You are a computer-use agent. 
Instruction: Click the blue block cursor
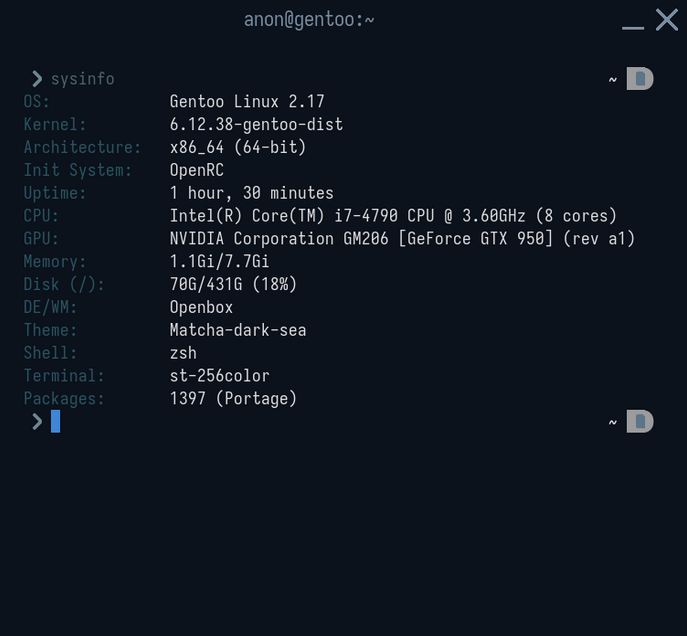click(56, 421)
